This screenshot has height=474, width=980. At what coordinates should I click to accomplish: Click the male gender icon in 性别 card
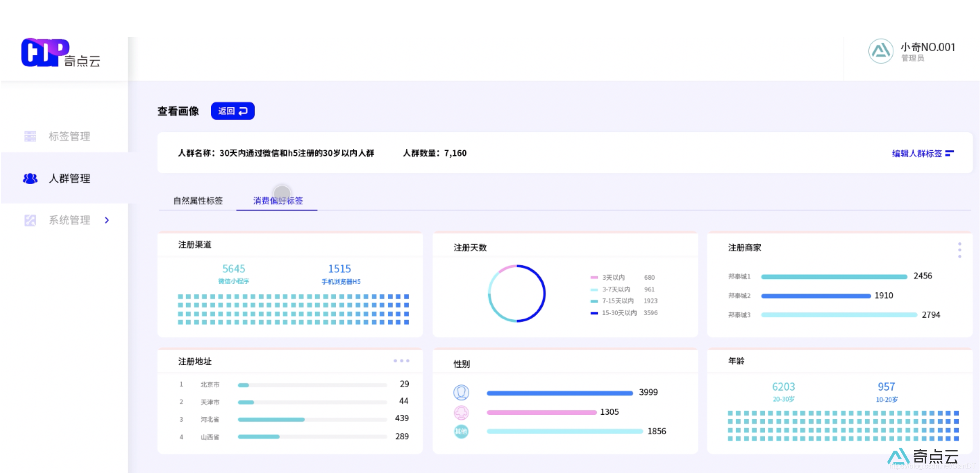[461, 392]
